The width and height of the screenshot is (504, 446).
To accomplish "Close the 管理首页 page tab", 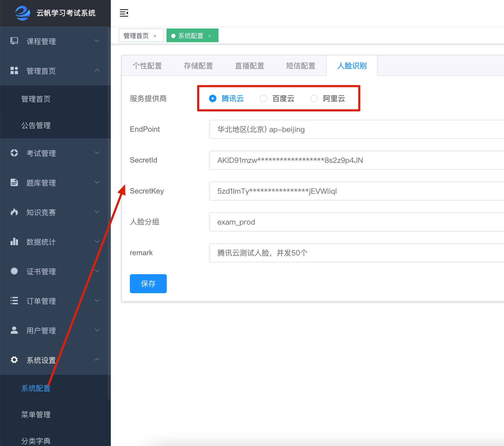I will (155, 36).
